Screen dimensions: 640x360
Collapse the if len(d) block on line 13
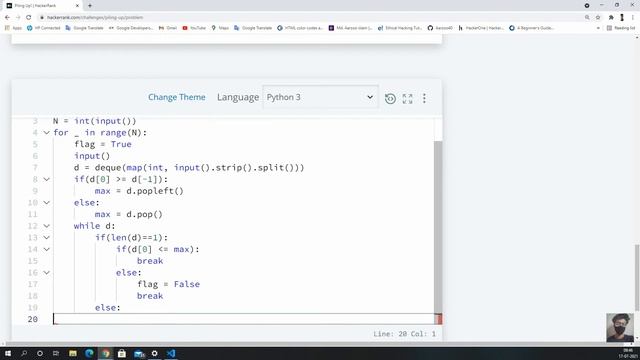(47, 238)
